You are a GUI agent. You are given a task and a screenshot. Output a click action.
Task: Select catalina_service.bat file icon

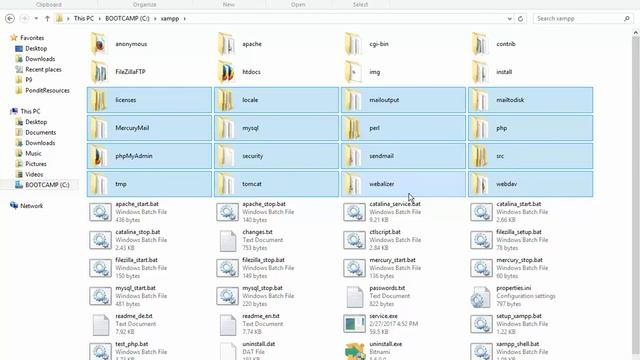(354, 212)
